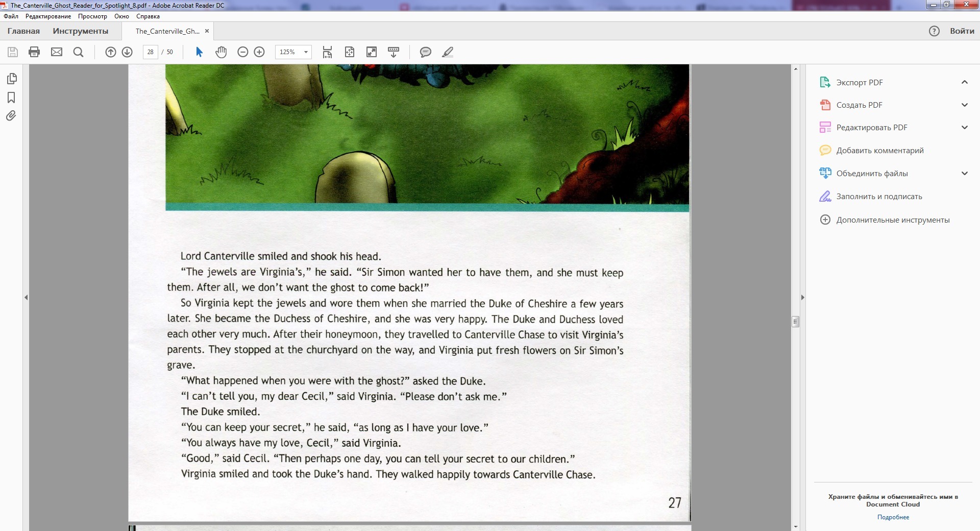This screenshot has width=980, height=531.
Task: Open the Просмотр menu
Action: pos(92,16)
